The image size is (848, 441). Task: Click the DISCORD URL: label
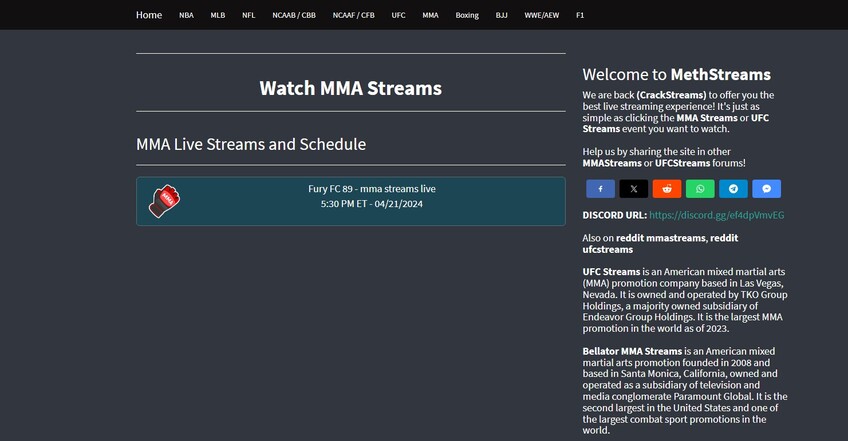coord(614,215)
